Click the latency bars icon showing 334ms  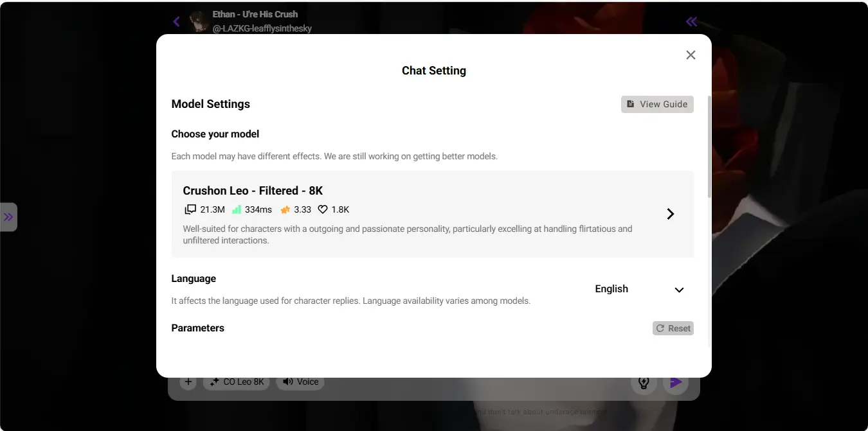tap(236, 209)
